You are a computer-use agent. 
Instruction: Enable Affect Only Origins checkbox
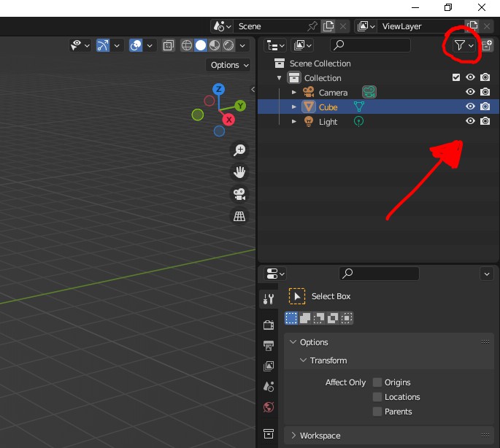coord(377,382)
